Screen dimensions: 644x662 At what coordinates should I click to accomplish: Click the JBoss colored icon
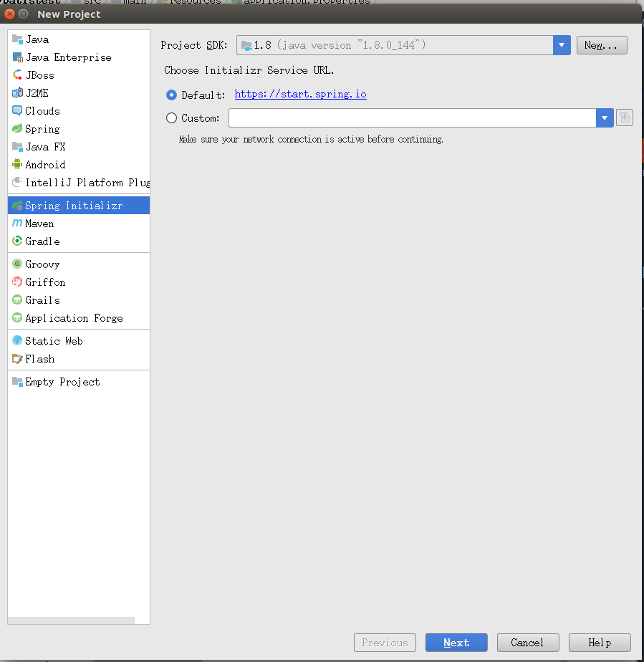tap(17, 75)
